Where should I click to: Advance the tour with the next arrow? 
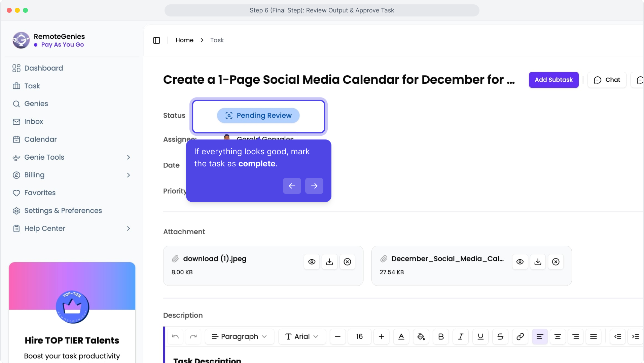click(x=314, y=186)
